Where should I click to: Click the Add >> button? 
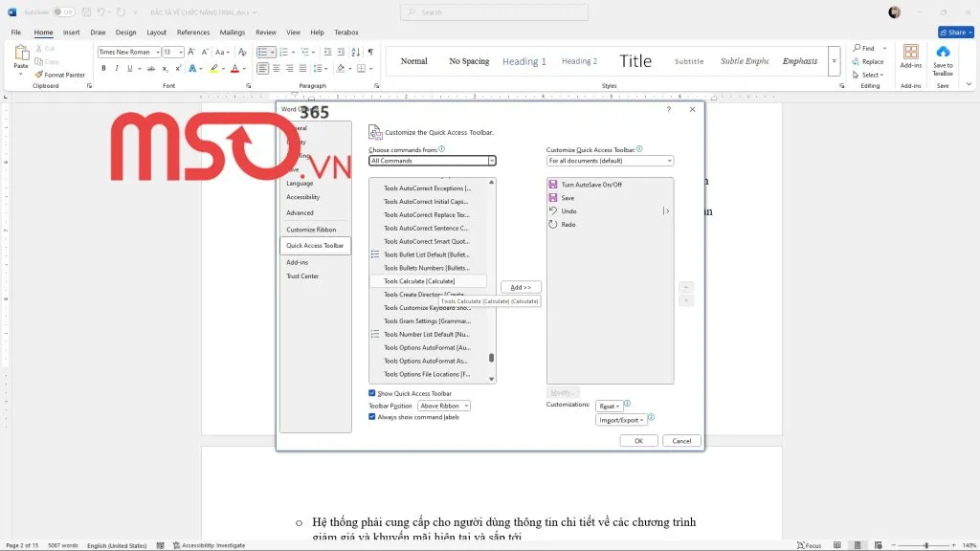click(522, 287)
